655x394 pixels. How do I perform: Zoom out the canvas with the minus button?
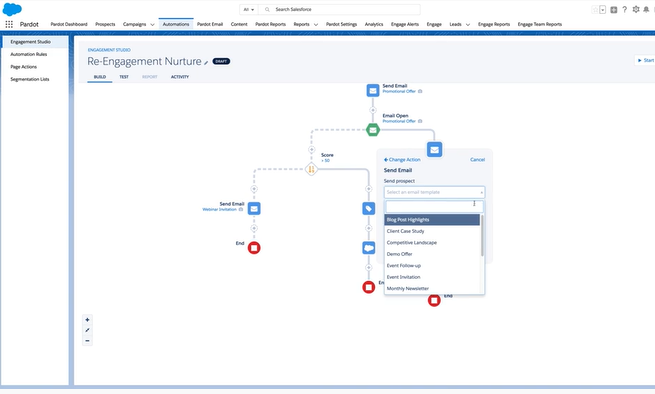coord(87,341)
